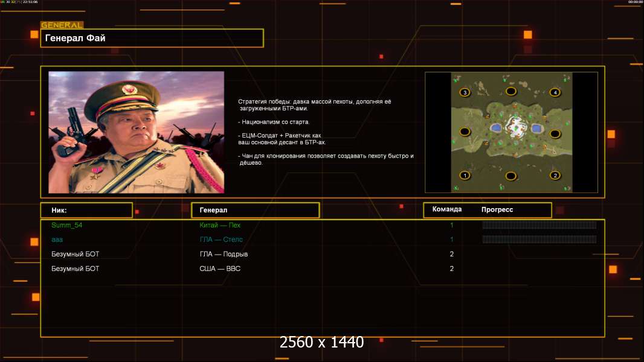
Task: Click the Генерал column header
Action: pyautogui.click(x=256, y=210)
